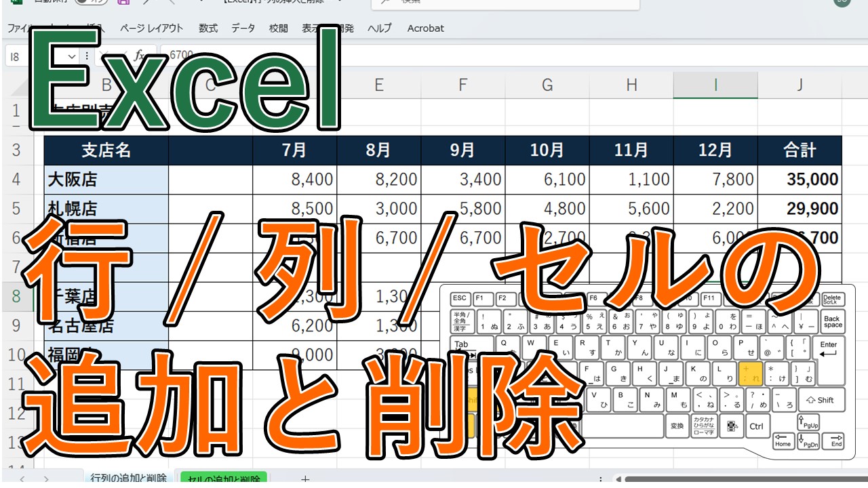Image resolution: width=868 pixels, height=488 pixels.
Task: Toggle the AutoSave switch
Action: 92,2
